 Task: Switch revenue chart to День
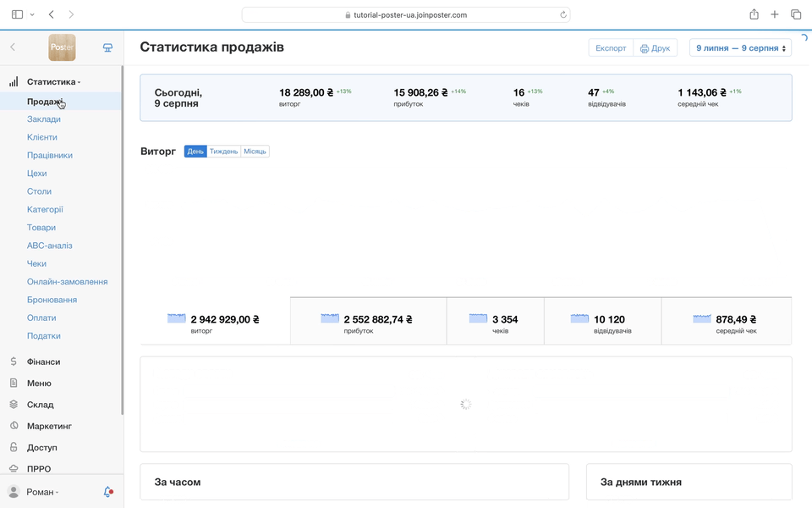pyautogui.click(x=195, y=152)
